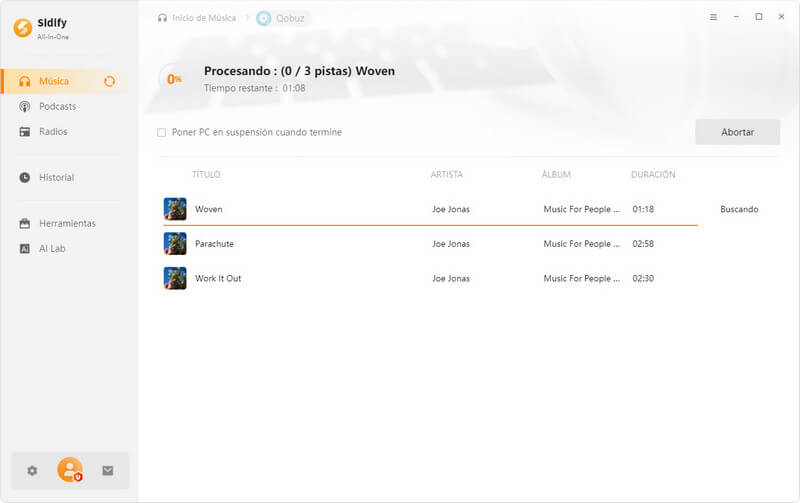Open AI Lab in the sidebar

52,248
